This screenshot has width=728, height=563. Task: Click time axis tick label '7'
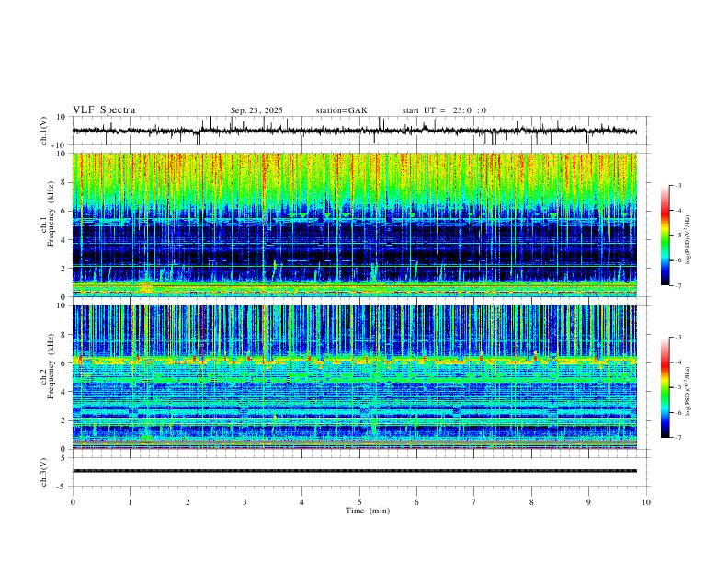(474, 502)
